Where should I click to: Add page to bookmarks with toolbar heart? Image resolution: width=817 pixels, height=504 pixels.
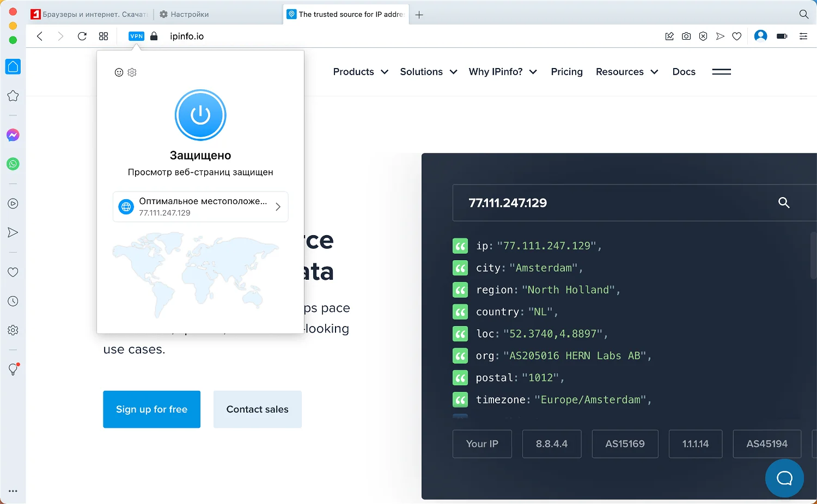737,36
